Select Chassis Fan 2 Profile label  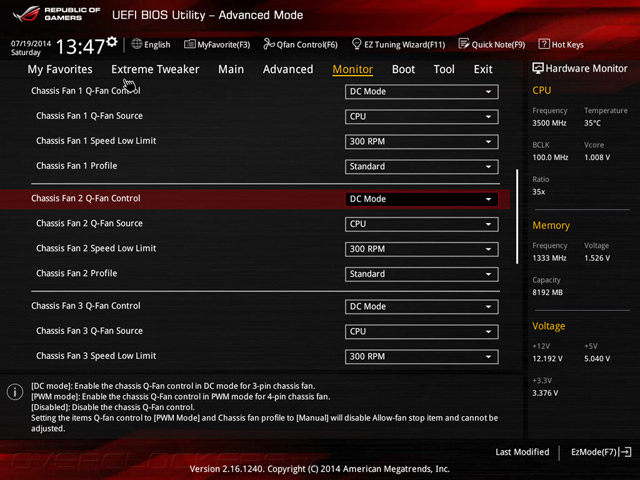point(76,273)
